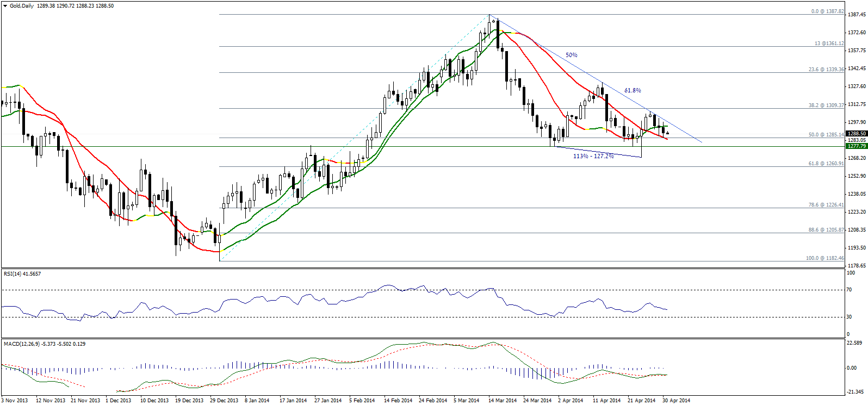868x405 pixels.
Task: Click the 21 Apr 2014 date label
Action: [x=642, y=401]
